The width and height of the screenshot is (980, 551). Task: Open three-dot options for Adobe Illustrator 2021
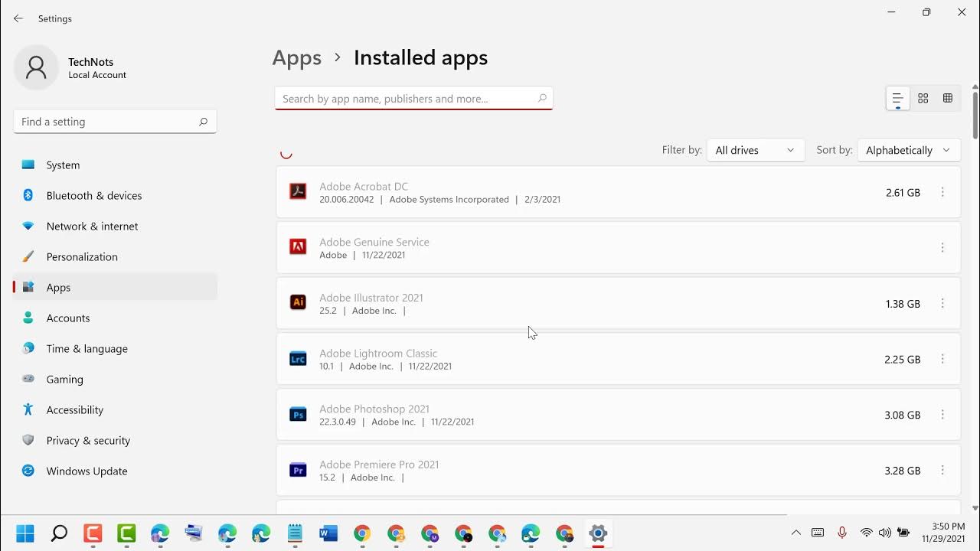[x=942, y=304]
